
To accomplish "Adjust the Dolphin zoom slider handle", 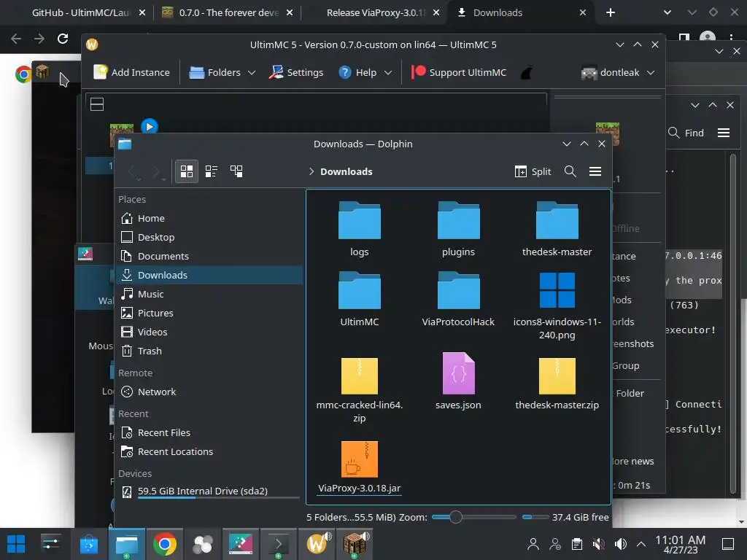I will pos(455,517).
